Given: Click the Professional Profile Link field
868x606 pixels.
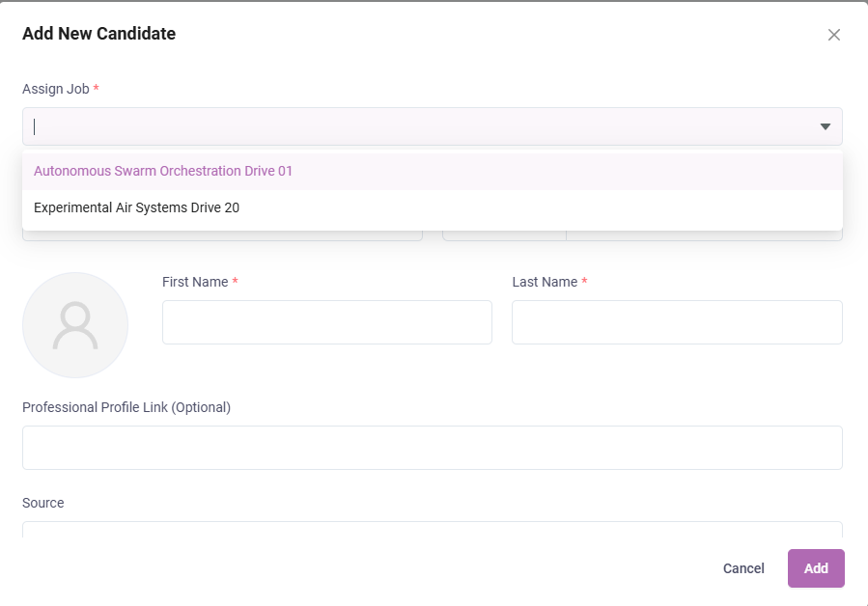Looking at the screenshot, I should click(x=433, y=448).
